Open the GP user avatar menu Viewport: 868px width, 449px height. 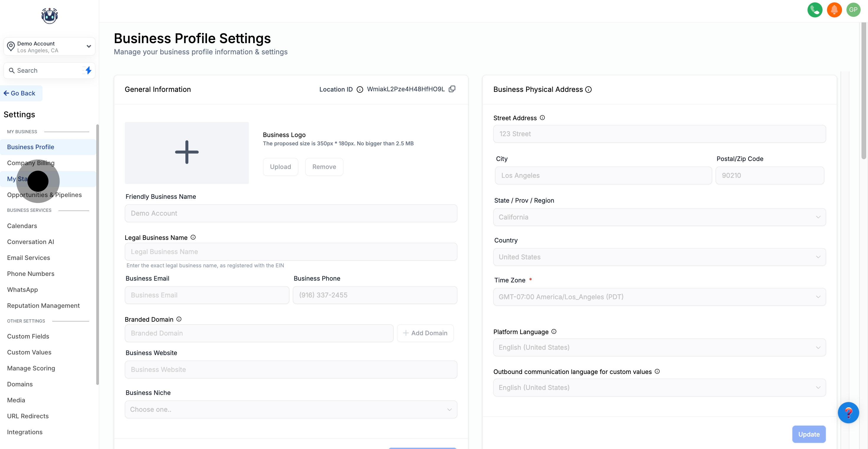pyautogui.click(x=853, y=10)
